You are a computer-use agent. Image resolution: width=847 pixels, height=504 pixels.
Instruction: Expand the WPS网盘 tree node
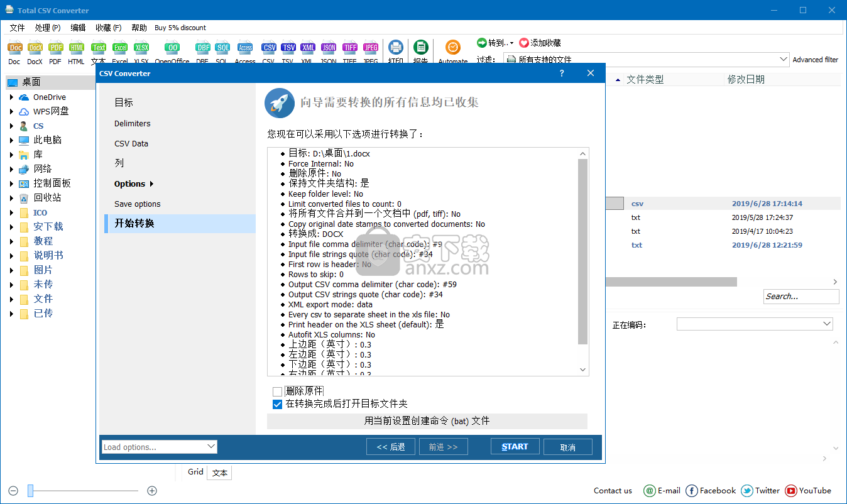coord(11,112)
